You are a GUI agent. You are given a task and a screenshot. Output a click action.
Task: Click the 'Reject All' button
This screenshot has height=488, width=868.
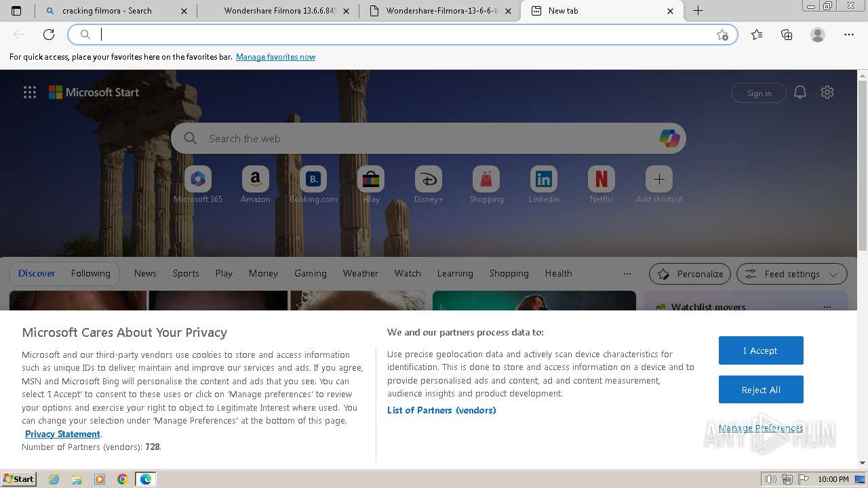(x=761, y=390)
